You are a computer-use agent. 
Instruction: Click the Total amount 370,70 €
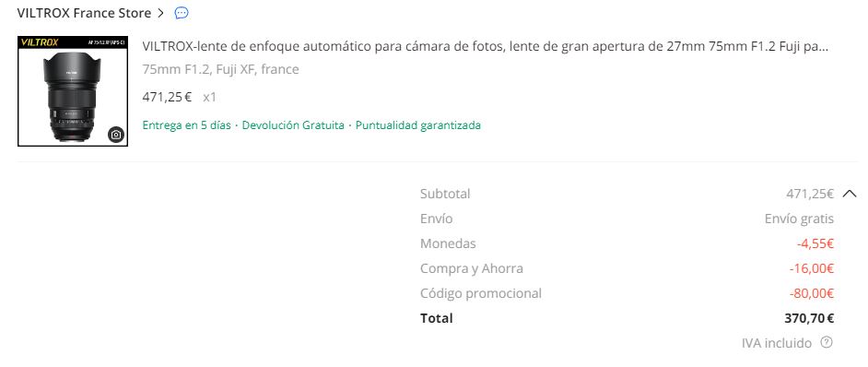tap(809, 318)
